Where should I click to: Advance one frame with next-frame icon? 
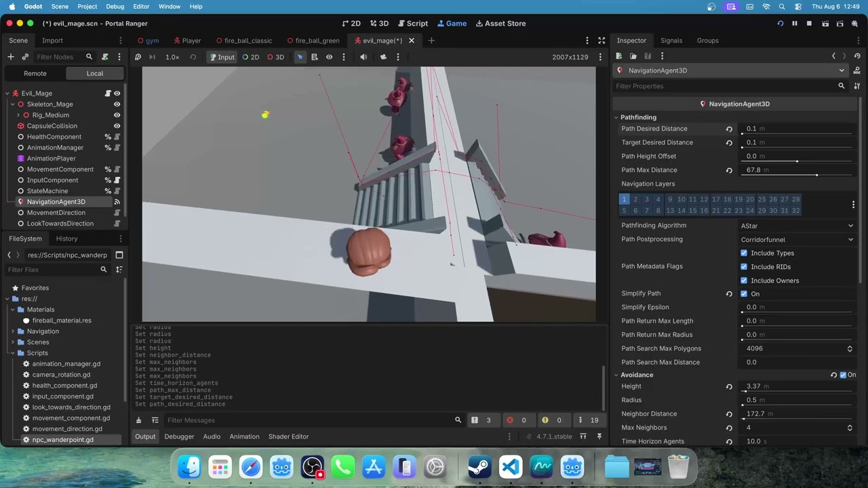point(152,57)
